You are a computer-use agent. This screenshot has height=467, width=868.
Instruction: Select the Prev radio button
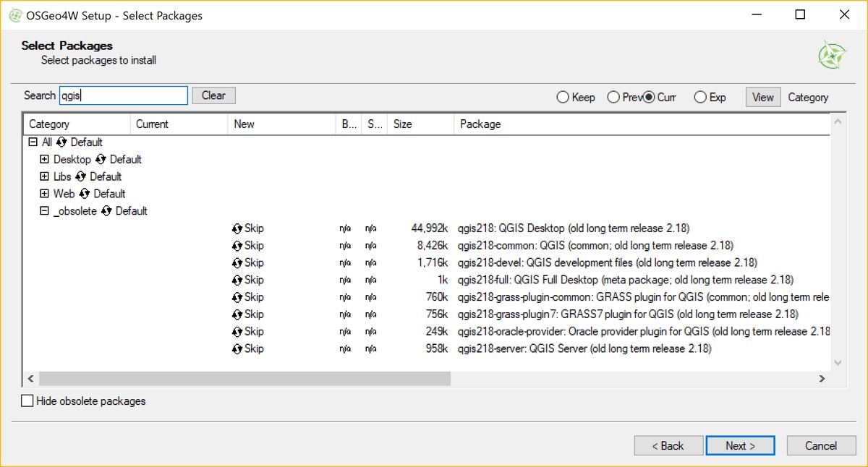click(x=613, y=98)
